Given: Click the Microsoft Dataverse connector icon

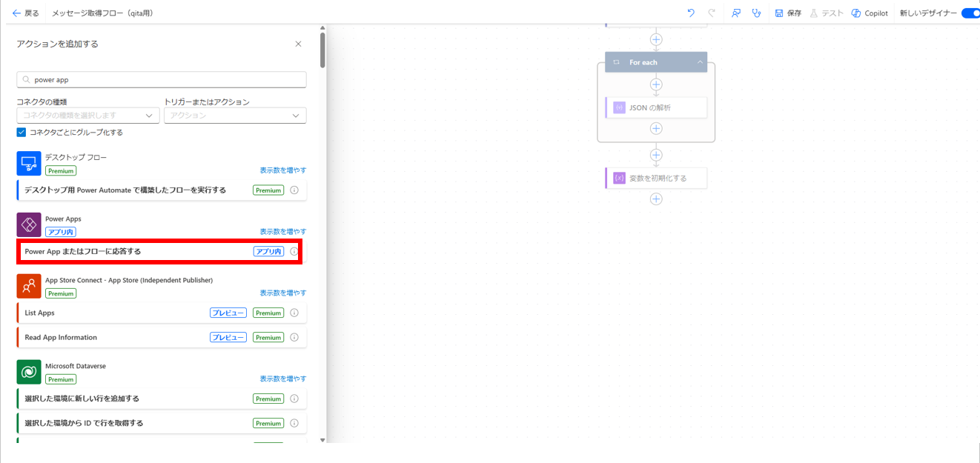Looking at the screenshot, I should tap(29, 372).
